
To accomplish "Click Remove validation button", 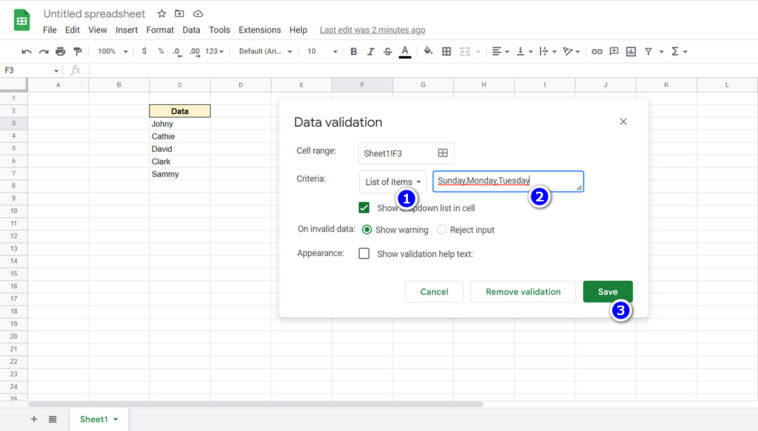I will 523,292.
